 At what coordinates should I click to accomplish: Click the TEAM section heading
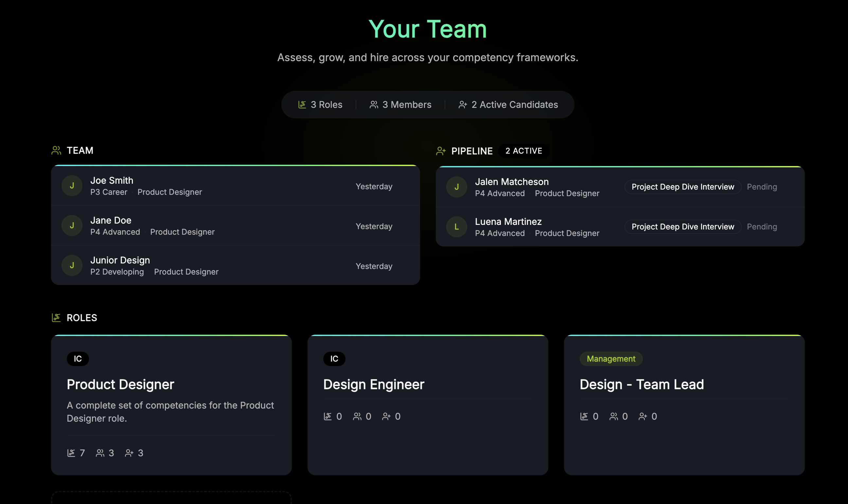(x=80, y=150)
